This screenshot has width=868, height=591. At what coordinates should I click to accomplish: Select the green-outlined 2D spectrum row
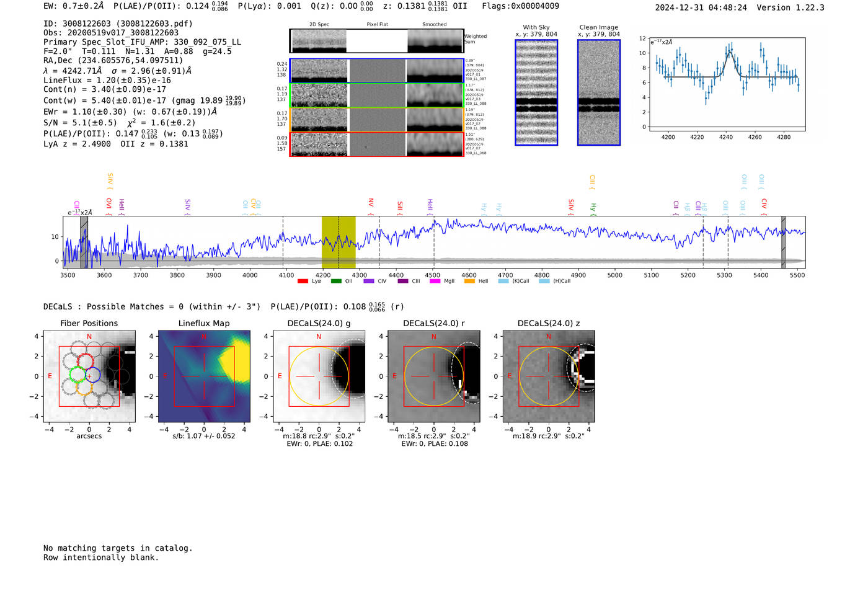pos(377,96)
